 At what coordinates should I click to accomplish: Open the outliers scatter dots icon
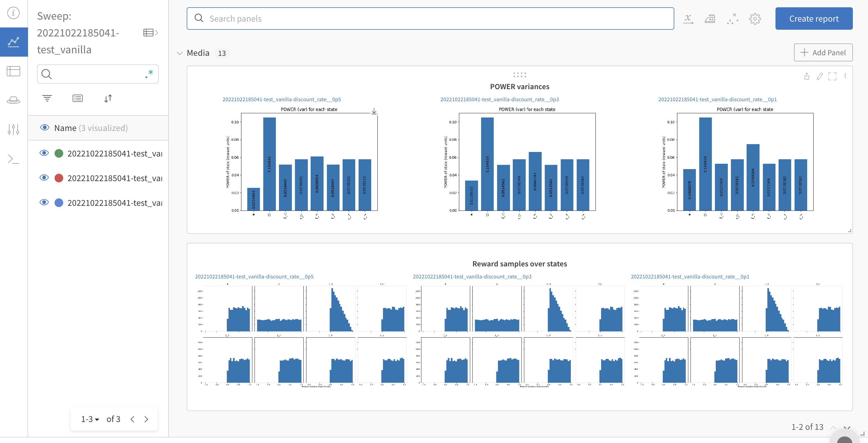733,19
